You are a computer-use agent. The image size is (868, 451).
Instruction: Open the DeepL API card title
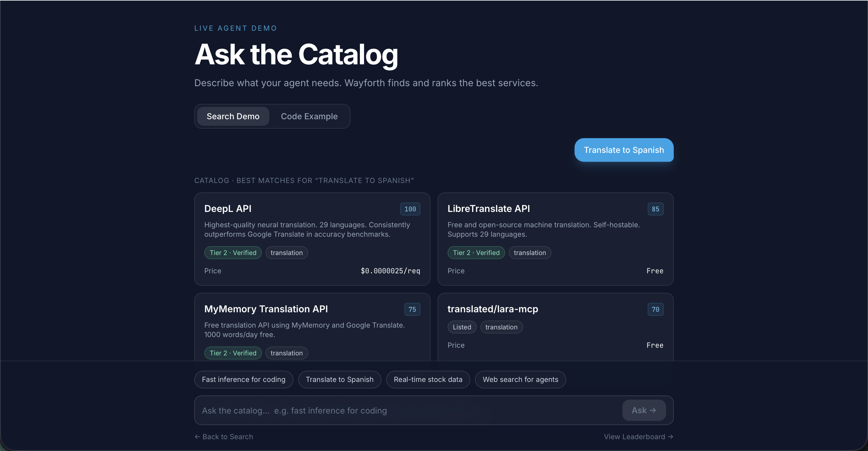click(x=228, y=208)
